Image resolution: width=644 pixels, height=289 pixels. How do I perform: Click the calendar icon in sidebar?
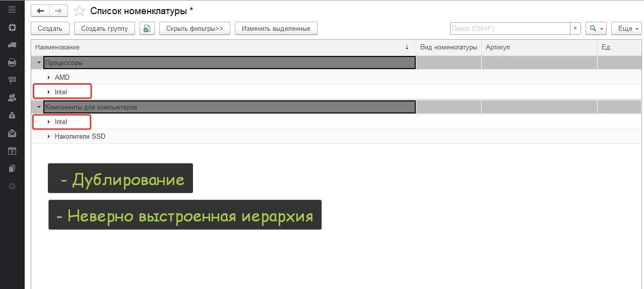tap(12, 151)
